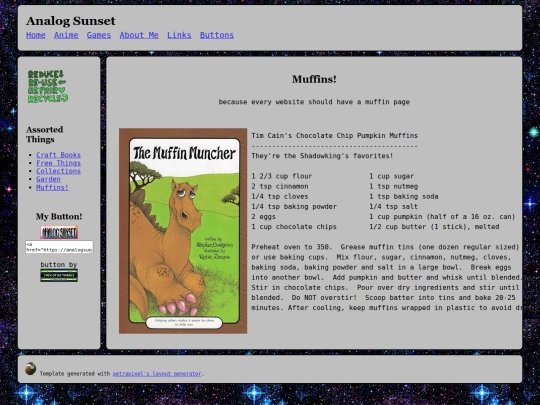The height and width of the screenshot is (405, 540).
Task: Click the recipe title "Tim Cain's Chocolate Chip Pumpkin Muffins"
Action: (334, 136)
